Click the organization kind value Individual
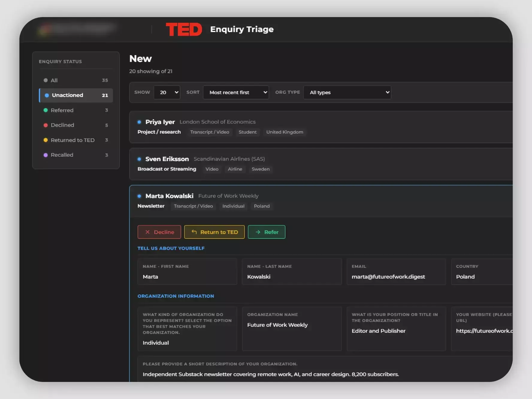 156,343
